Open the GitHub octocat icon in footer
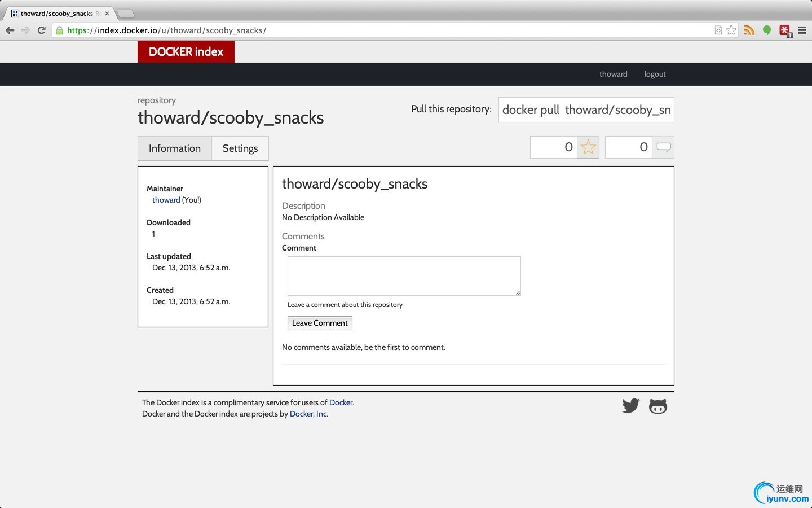 tap(658, 406)
